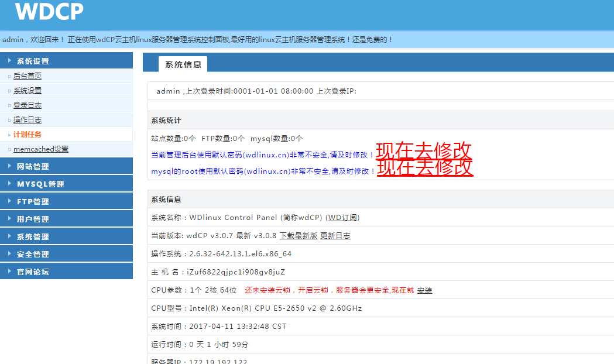Click the admin 欢迎回来 welcome banner text
Screen dimensions: 614x364
[197, 40]
